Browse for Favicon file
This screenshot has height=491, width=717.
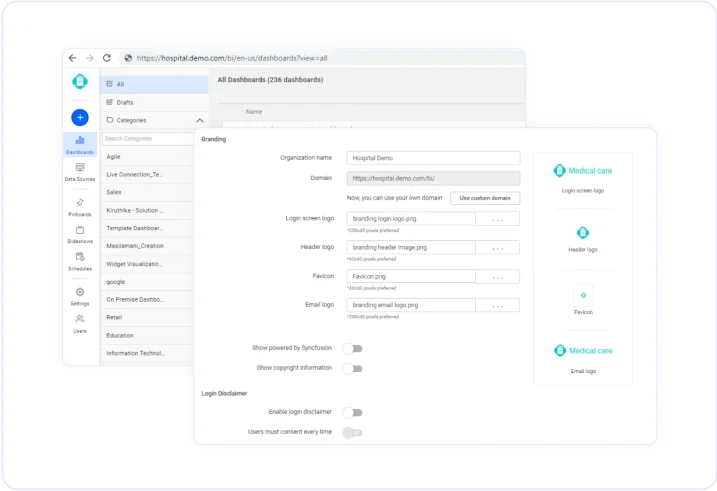498,277
